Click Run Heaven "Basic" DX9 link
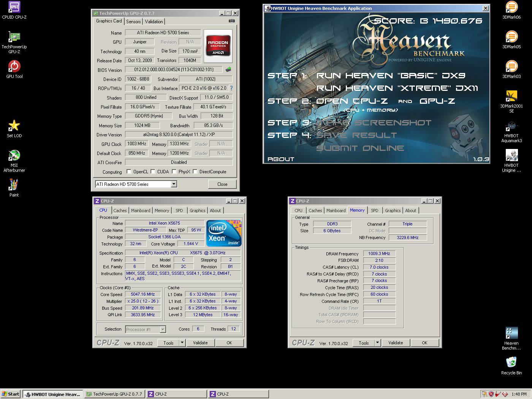532x399 pixels. point(391,76)
